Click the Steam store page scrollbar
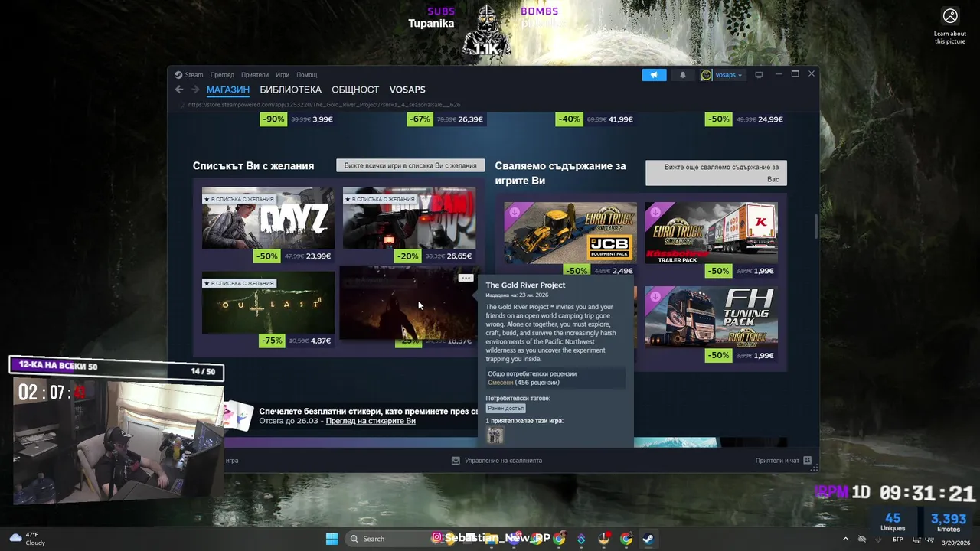Viewport: 980px width, 551px height. [x=816, y=227]
